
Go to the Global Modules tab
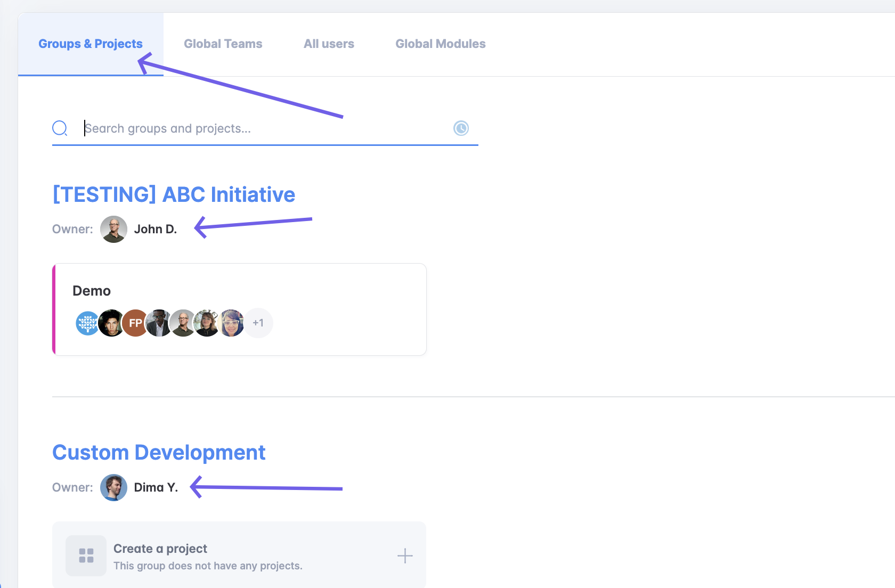[x=440, y=44]
